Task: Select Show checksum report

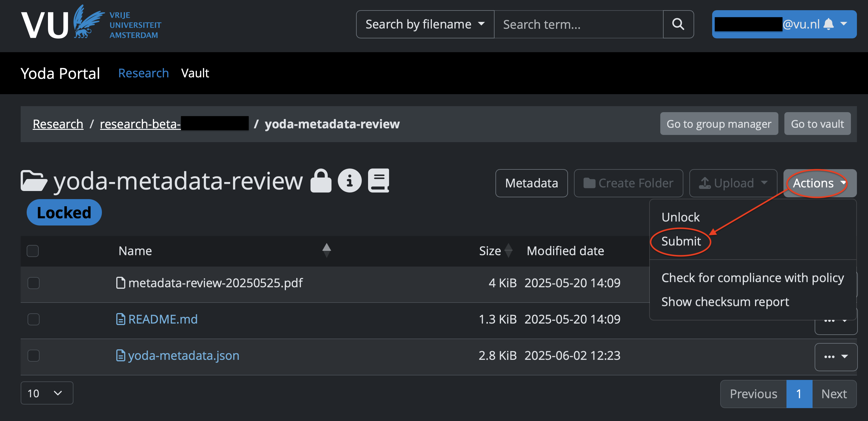Action: coord(725,302)
